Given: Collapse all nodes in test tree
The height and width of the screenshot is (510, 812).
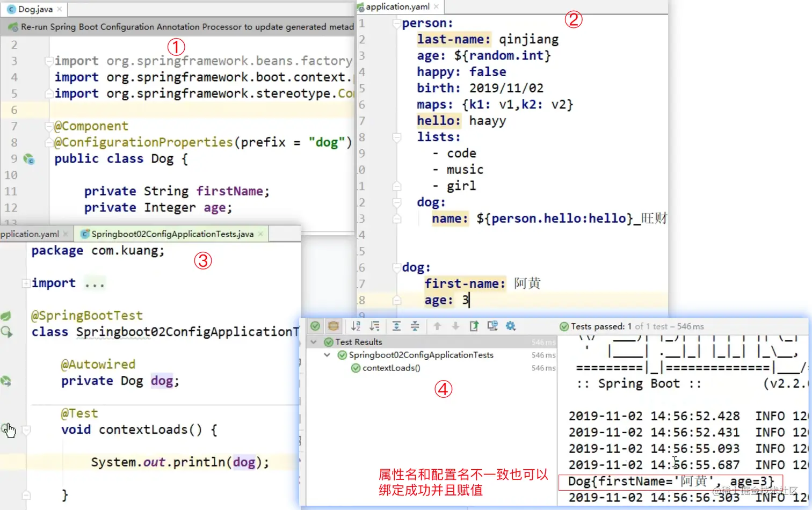Looking at the screenshot, I should (415, 326).
